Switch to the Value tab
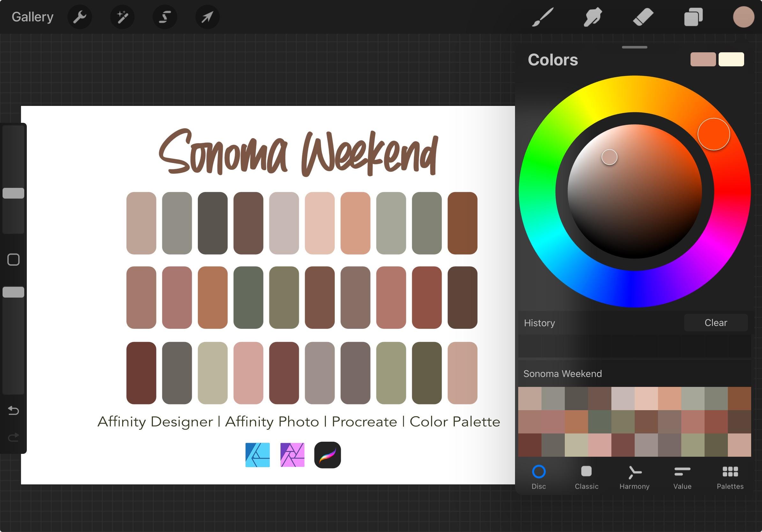762x532 pixels. point(682,477)
